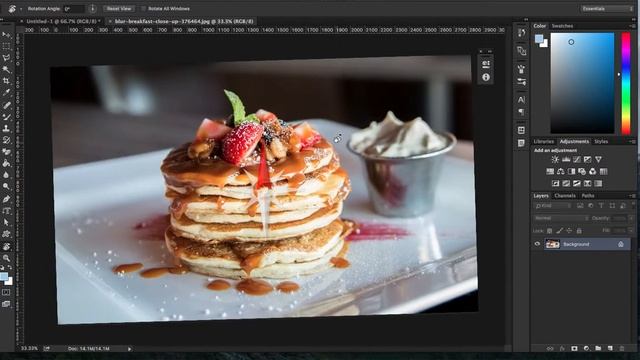Open the Paragraph panel icon

click(521, 111)
